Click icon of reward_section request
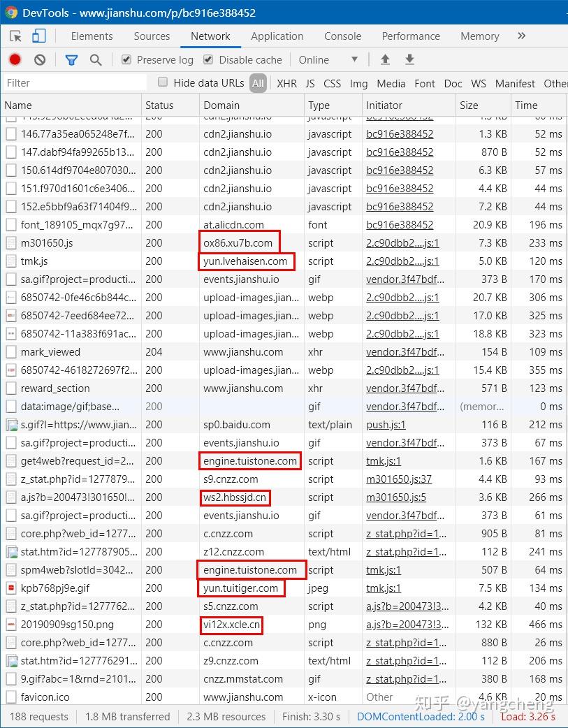The width and height of the screenshot is (568, 728). point(11,388)
